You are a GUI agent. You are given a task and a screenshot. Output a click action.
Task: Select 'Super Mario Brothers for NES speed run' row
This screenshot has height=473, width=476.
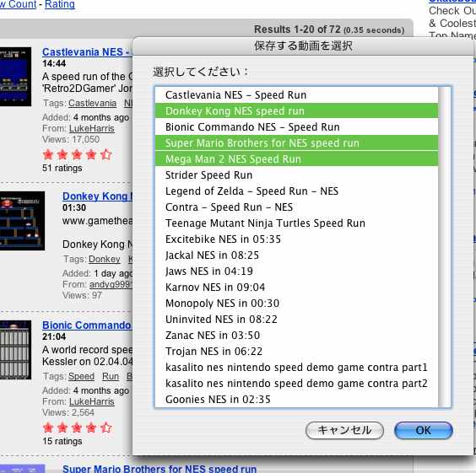tap(296, 143)
